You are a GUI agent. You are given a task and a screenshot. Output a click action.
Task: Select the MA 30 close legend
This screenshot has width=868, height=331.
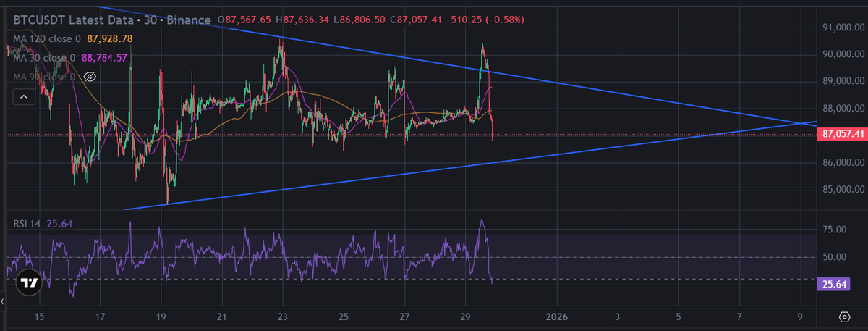pos(43,57)
